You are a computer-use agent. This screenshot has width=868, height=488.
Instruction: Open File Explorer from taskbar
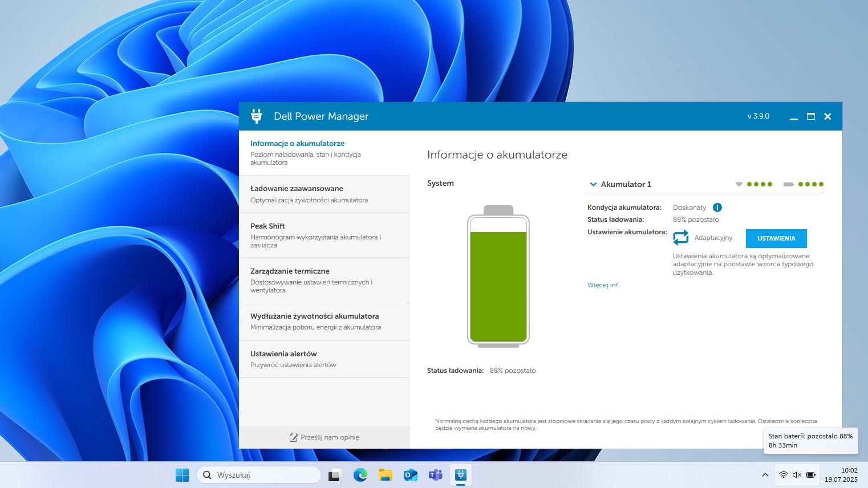(386, 475)
